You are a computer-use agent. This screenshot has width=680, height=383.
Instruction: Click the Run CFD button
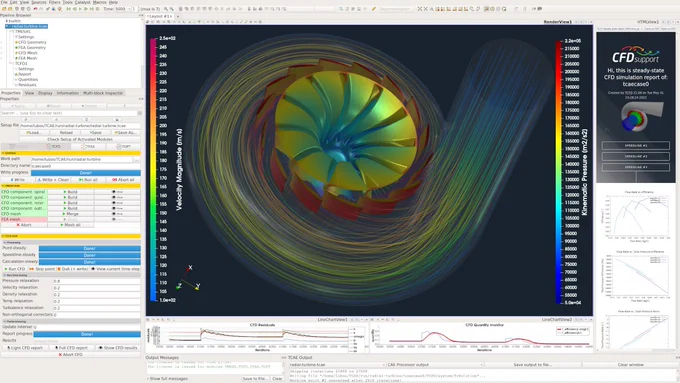(14, 269)
